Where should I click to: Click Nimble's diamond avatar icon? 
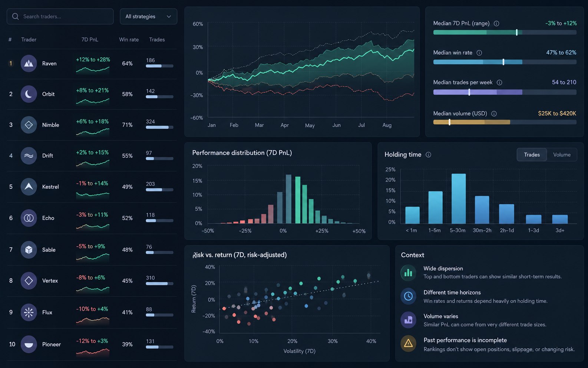[29, 125]
